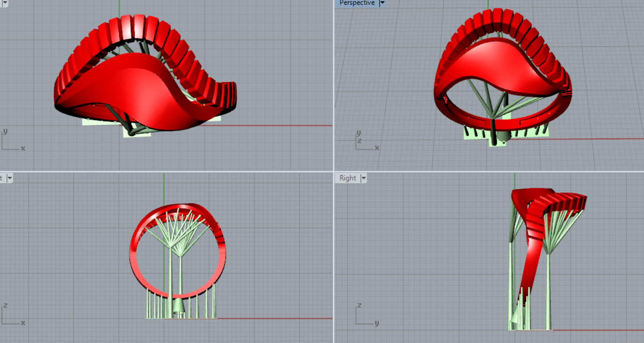This screenshot has height=343, width=644.
Task: Activate the Perspective viewport title label
Action: [x=357, y=3]
